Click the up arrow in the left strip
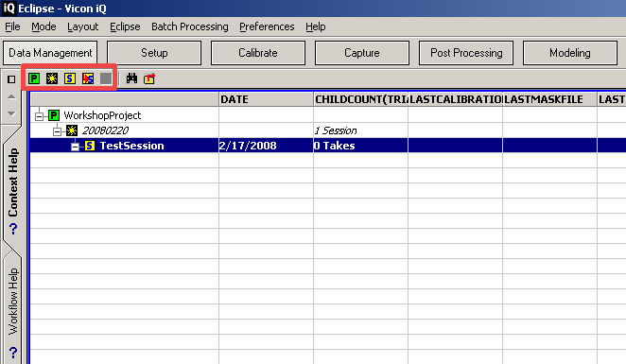The height and width of the screenshot is (364, 626). click(11, 96)
